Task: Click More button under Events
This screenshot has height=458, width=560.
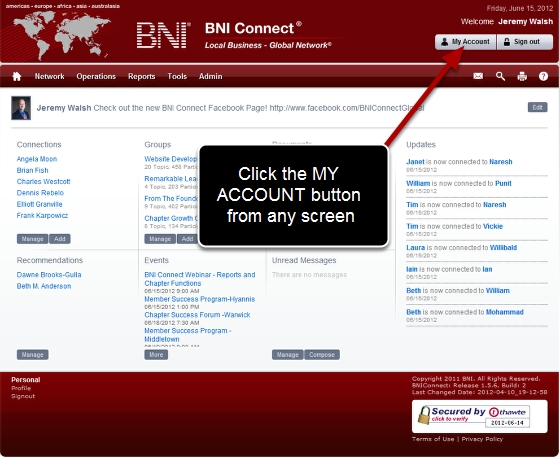Action: (156, 354)
